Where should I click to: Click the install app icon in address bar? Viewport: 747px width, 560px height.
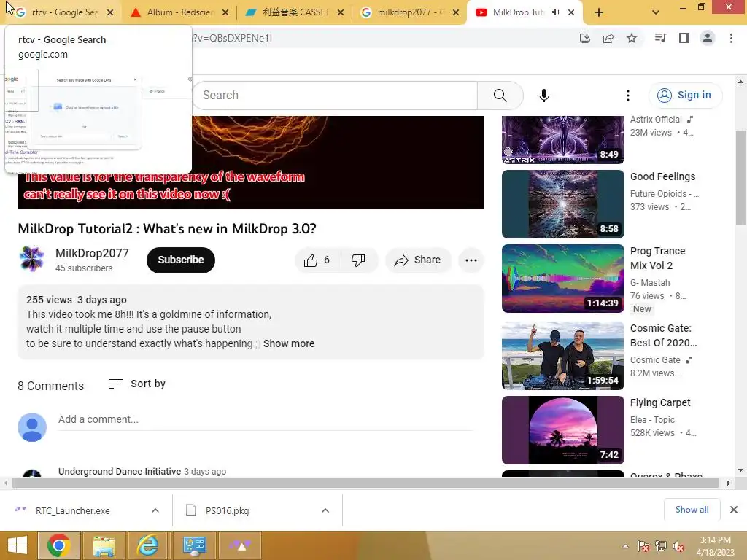click(585, 38)
